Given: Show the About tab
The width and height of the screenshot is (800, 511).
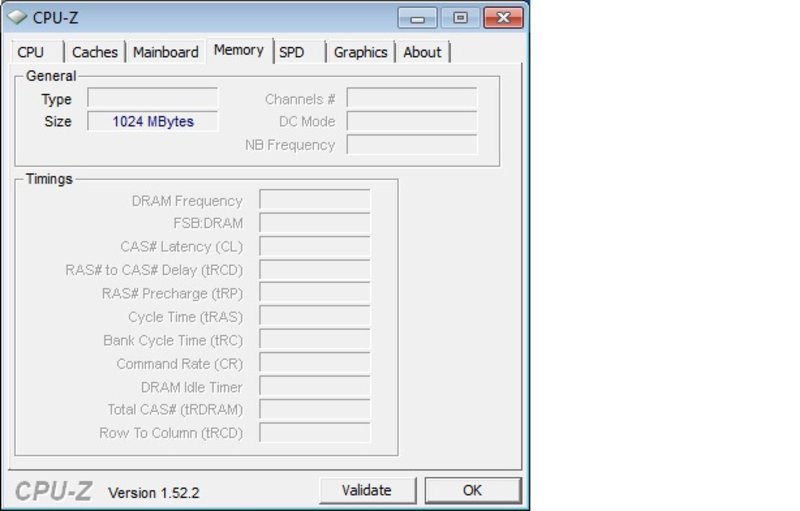Looking at the screenshot, I should pos(422,52).
